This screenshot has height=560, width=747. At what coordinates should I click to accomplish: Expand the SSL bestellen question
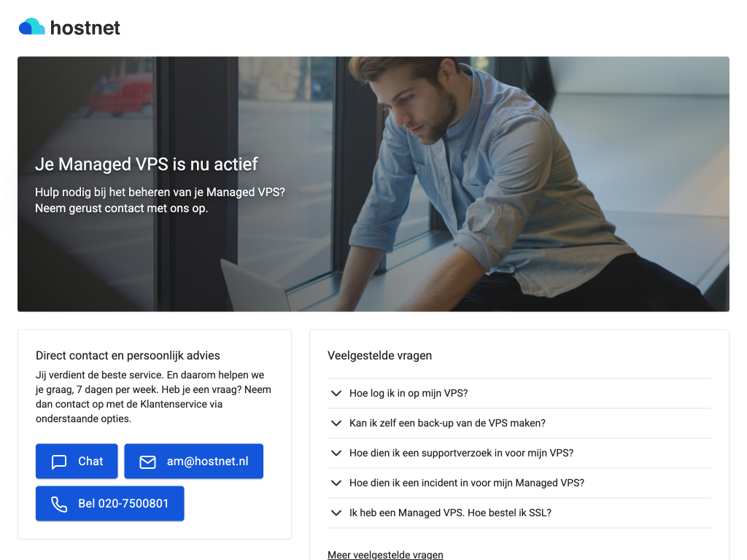pyautogui.click(x=450, y=513)
